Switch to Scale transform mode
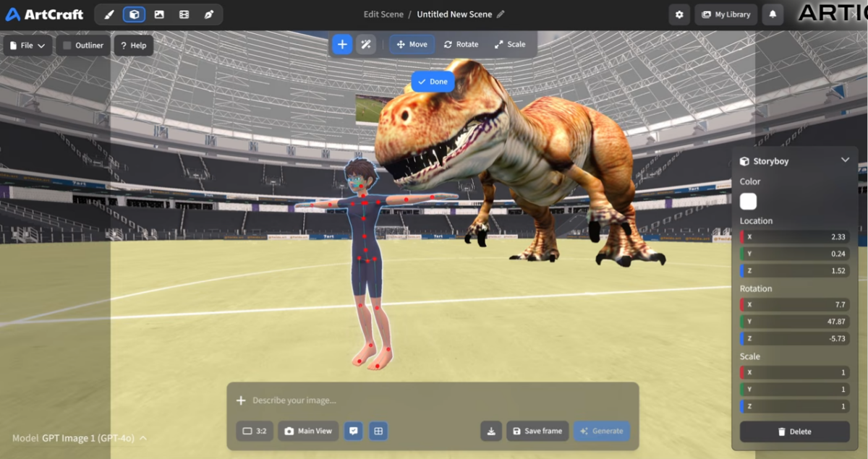This screenshot has width=868, height=459. 510,44
